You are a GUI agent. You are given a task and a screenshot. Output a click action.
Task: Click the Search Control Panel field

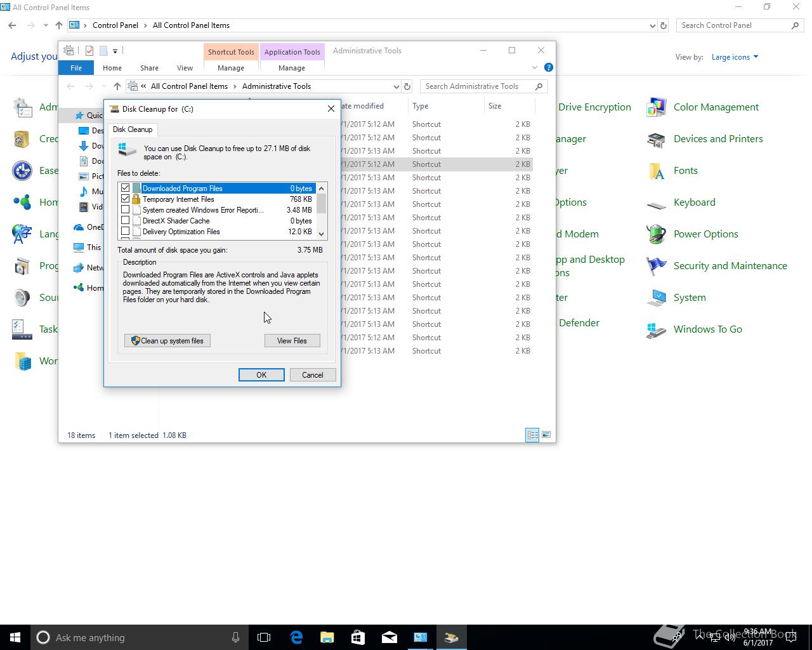point(740,25)
